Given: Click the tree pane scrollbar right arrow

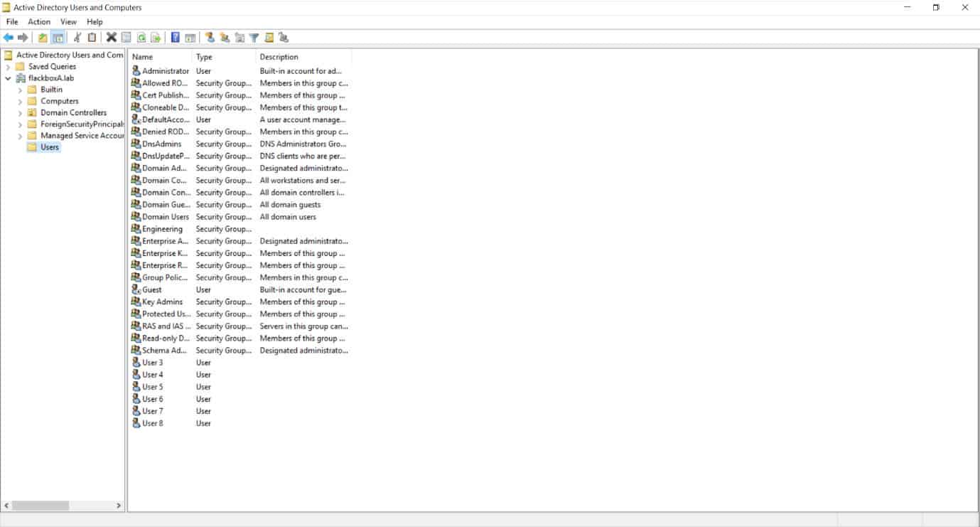Looking at the screenshot, I should (119, 506).
